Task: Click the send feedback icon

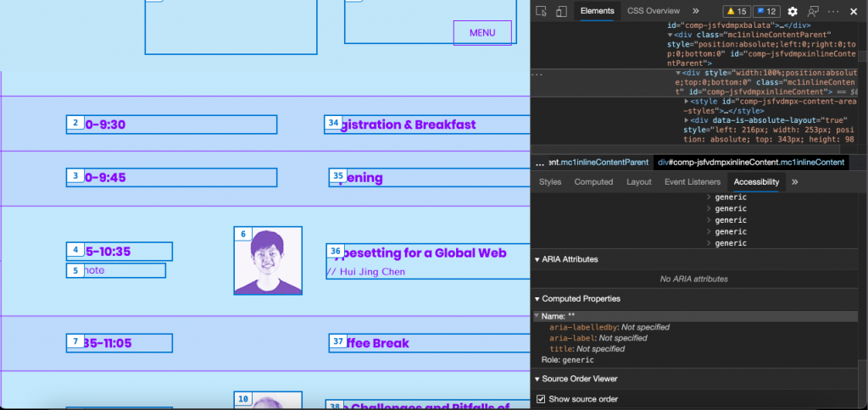Action: click(x=813, y=12)
